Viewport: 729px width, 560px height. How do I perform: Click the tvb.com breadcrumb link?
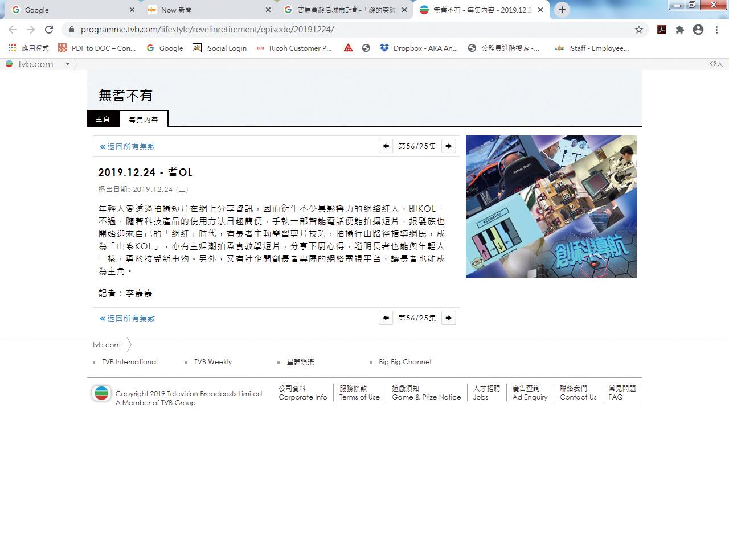pyautogui.click(x=107, y=344)
